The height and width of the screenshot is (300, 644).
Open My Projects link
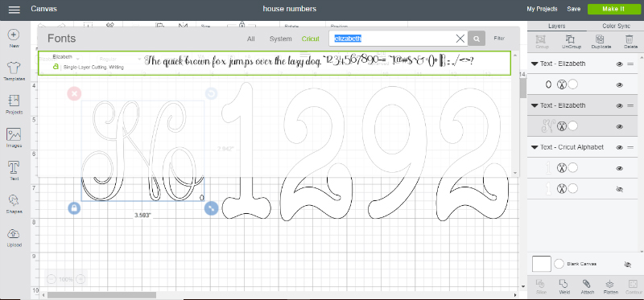542,9
